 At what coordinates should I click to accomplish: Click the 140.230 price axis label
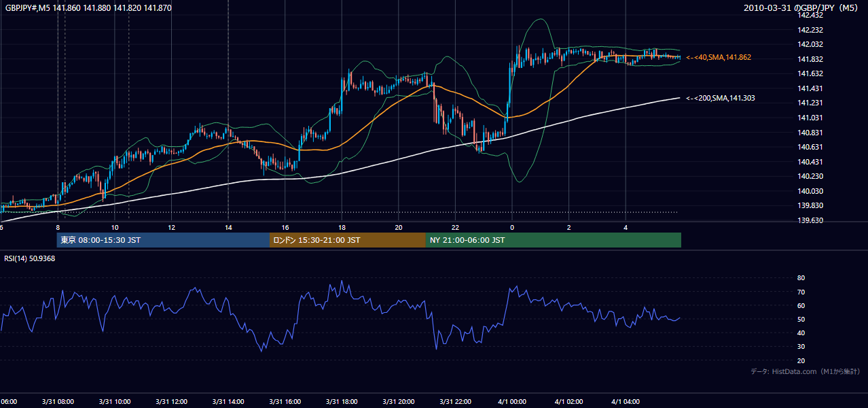[811, 176]
